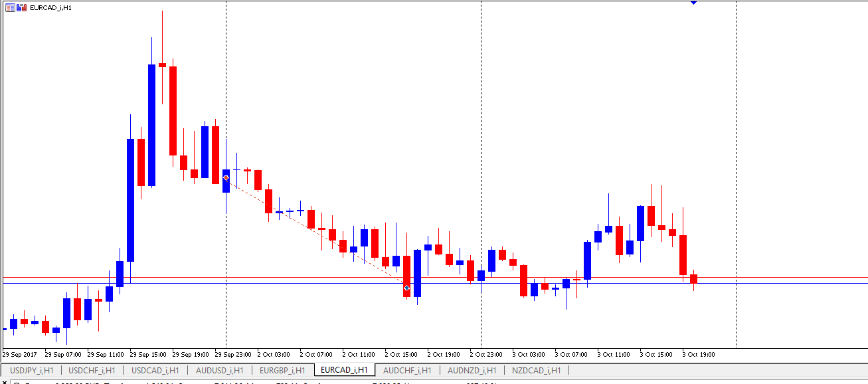868x384 pixels.
Task: Click the '29 Sep 11:00' time label
Action: 106,355
